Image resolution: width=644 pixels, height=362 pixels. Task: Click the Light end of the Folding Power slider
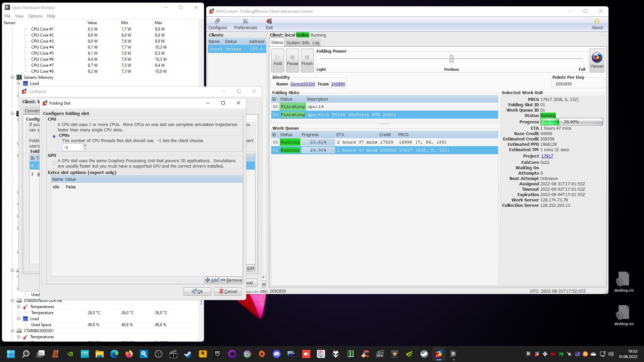tap(321, 69)
